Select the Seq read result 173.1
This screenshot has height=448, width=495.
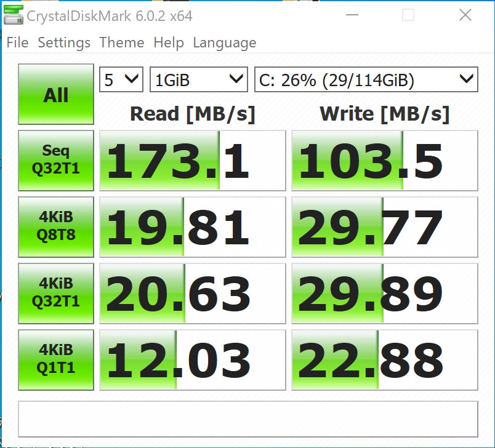pos(193,161)
